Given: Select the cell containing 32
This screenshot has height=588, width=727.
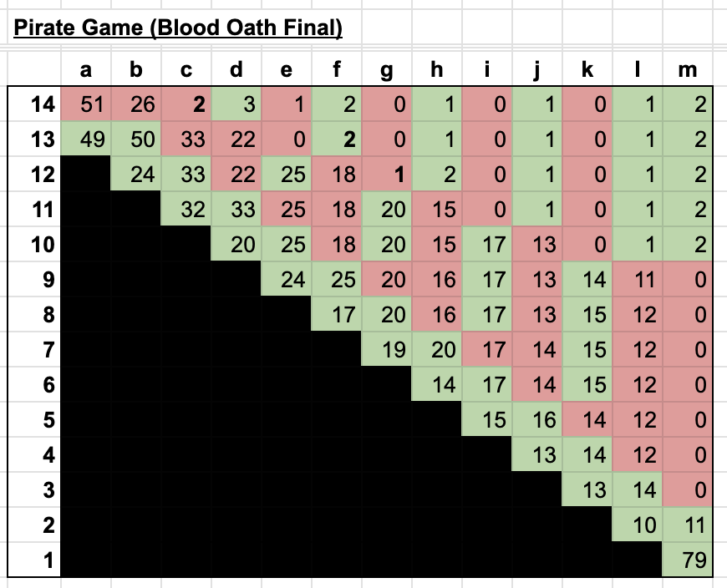Looking at the screenshot, I should coord(187,209).
